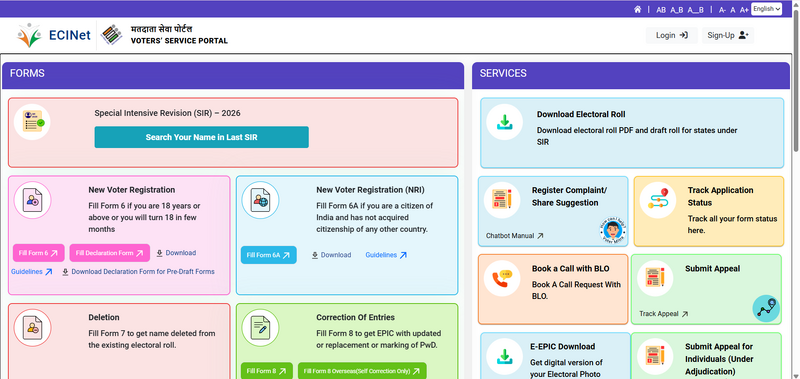This screenshot has width=800, height=379.
Task: Click Download link in NRI registration card
Action: point(331,255)
